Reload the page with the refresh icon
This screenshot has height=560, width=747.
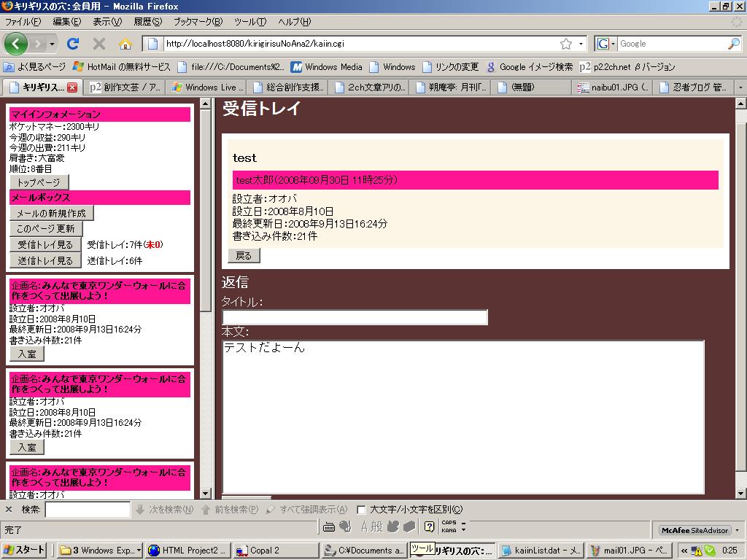click(x=73, y=44)
